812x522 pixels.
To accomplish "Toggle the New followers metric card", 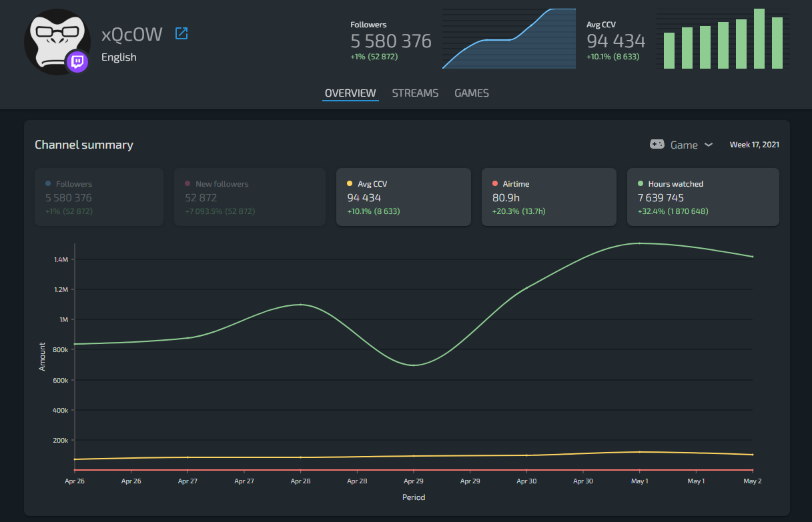I will click(250, 197).
